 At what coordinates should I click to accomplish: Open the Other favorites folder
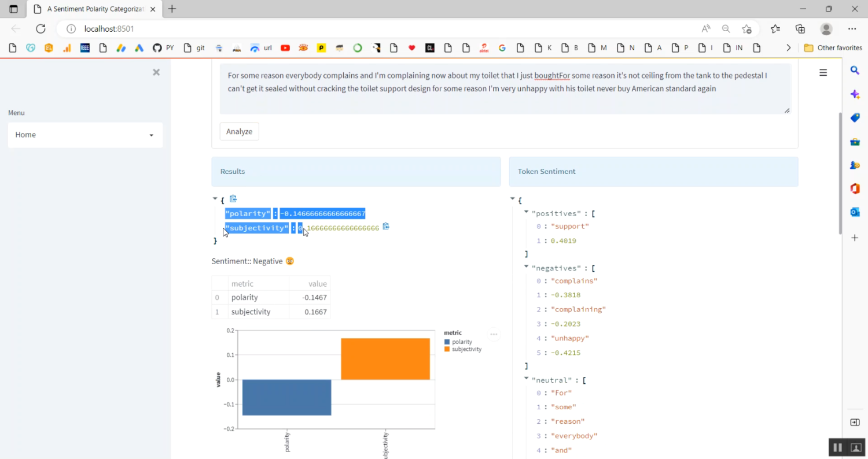tap(833, 48)
